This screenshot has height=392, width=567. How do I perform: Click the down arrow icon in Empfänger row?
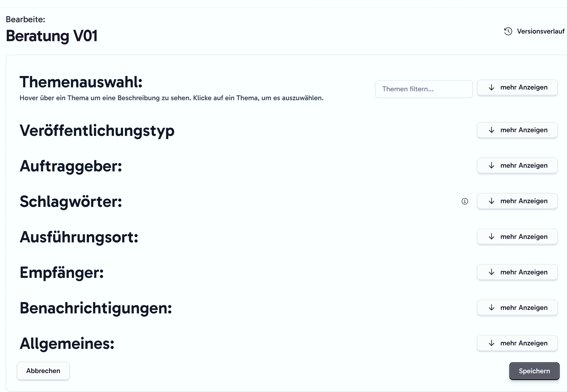tap(492, 272)
